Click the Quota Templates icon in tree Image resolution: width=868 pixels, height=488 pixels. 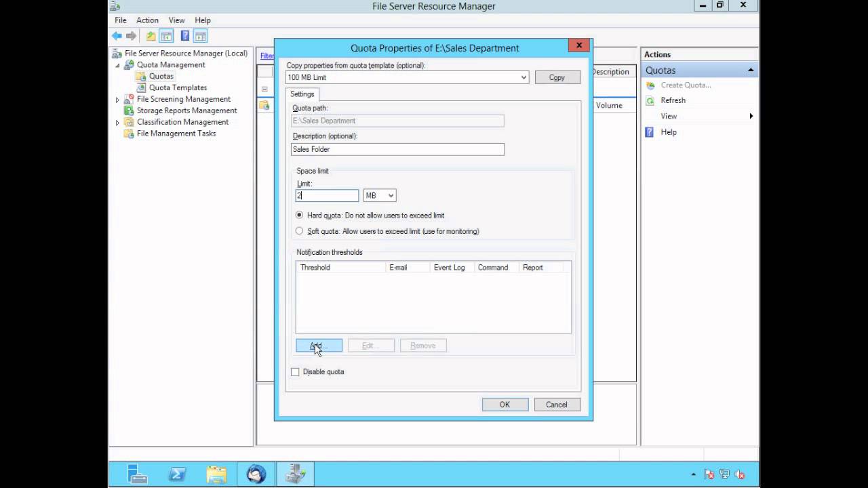(x=141, y=87)
